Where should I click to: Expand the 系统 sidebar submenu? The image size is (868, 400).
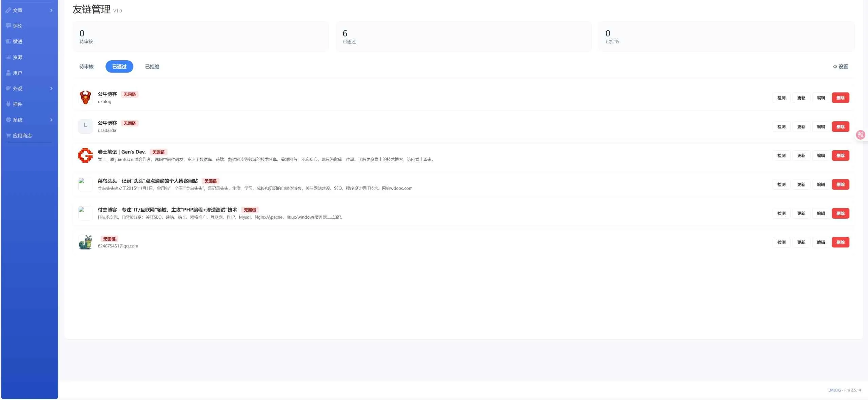(52, 120)
